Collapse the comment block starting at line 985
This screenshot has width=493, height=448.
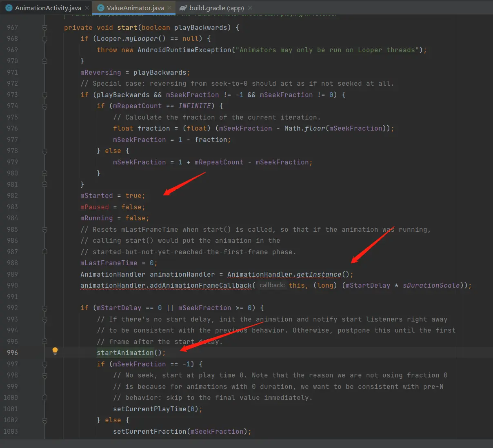point(45,230)
